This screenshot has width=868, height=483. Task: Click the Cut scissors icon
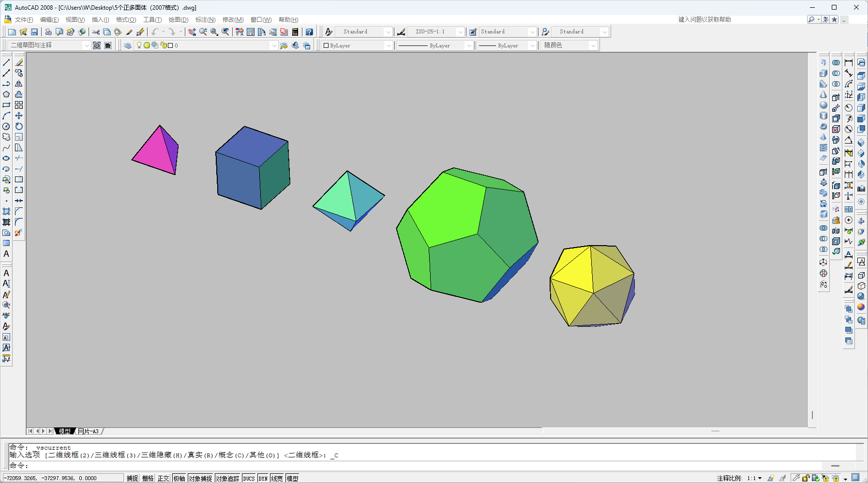[96, 32]
